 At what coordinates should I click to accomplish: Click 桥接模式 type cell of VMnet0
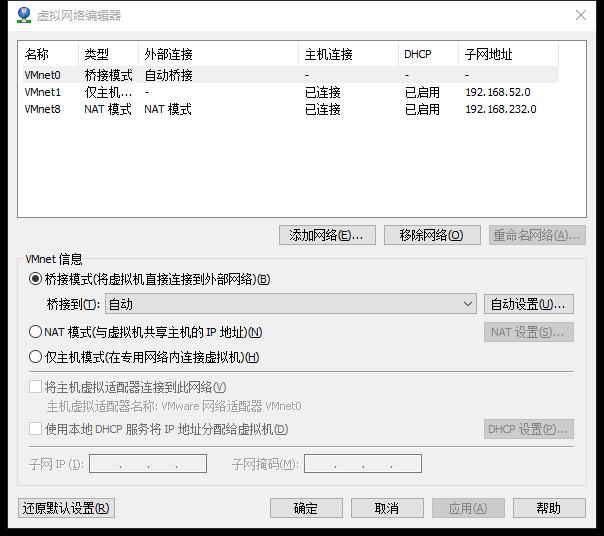coord(108,75)
